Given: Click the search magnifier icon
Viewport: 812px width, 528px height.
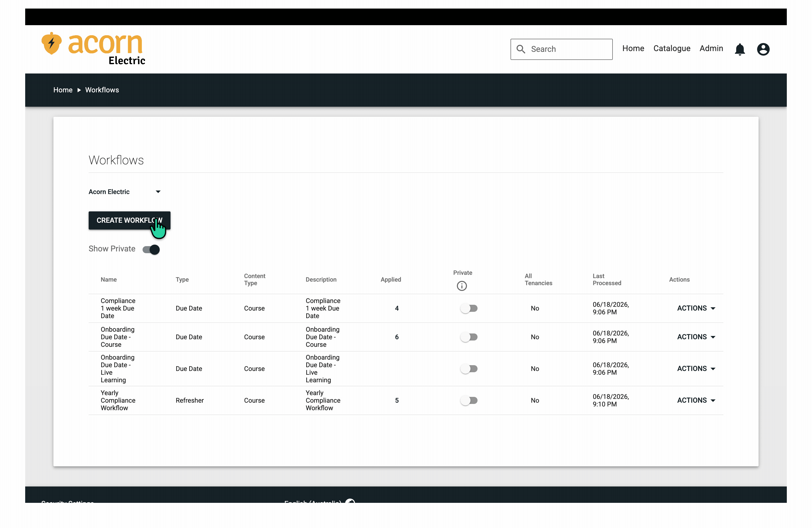Looking at the screenshot, I should click(x=521, y=49).
